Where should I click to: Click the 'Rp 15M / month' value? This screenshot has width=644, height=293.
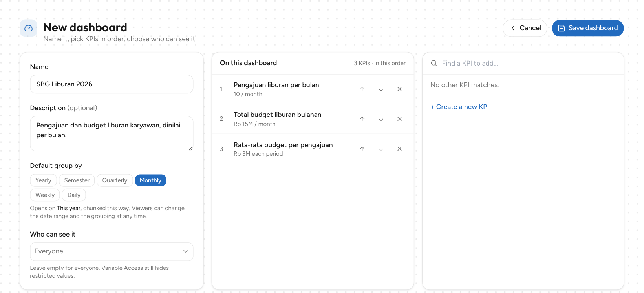[254, 124]
